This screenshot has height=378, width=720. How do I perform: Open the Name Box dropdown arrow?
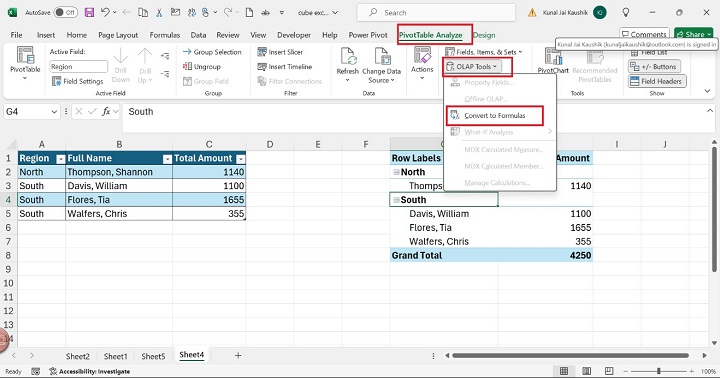pos(54,112)
